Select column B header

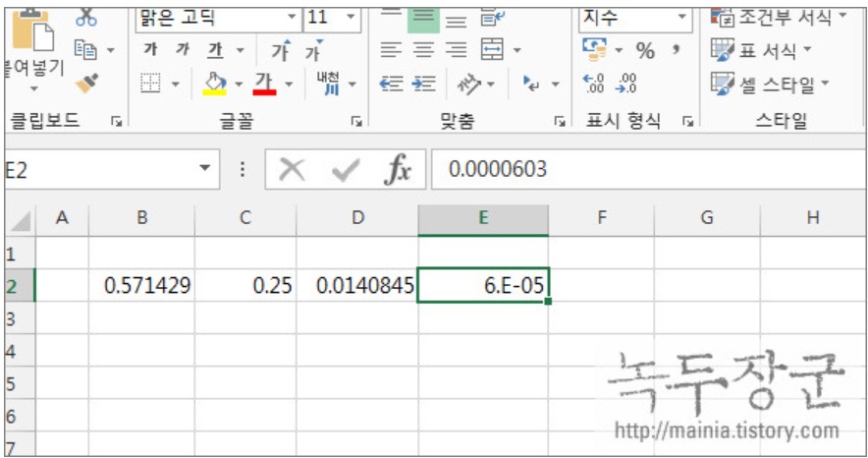coord(141,218)
